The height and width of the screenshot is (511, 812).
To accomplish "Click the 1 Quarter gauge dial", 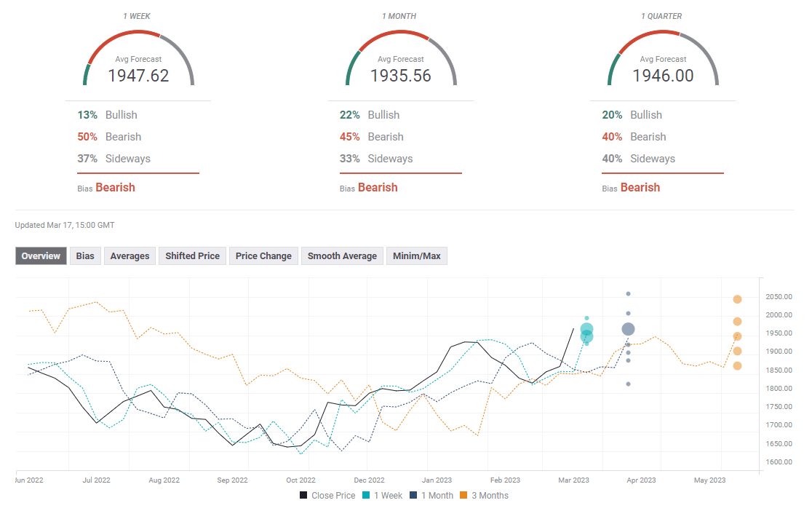I will pyautogui.click(x=663, y=59).
